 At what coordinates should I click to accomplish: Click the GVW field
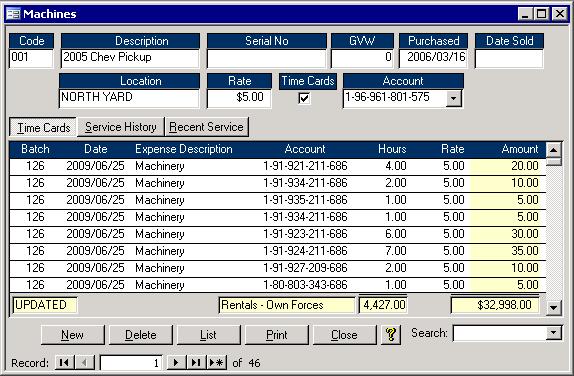[362, 59]
